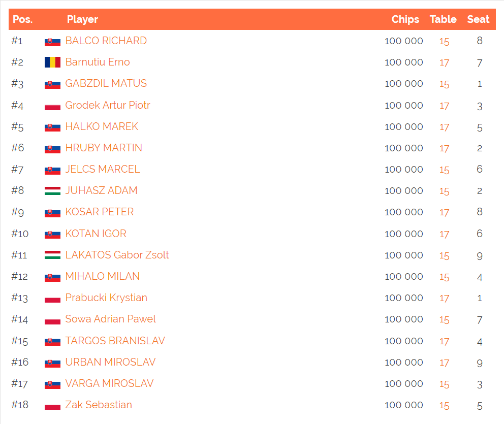Click the Polish flag beside Prabucki Krystian
Screen dimensions: 504x425
[52, 298]
